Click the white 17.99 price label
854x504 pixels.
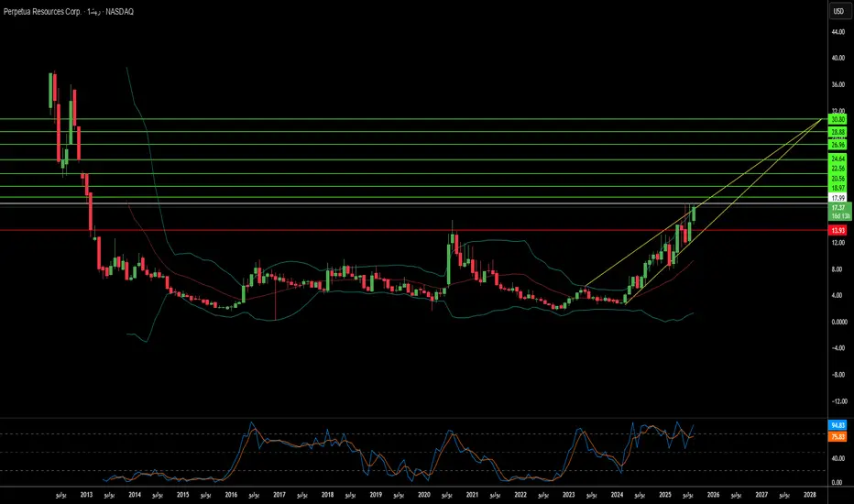838,198
